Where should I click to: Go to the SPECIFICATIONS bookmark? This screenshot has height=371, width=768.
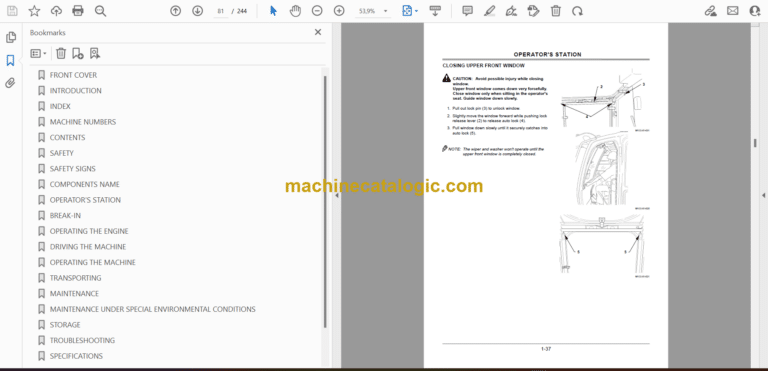76,356
